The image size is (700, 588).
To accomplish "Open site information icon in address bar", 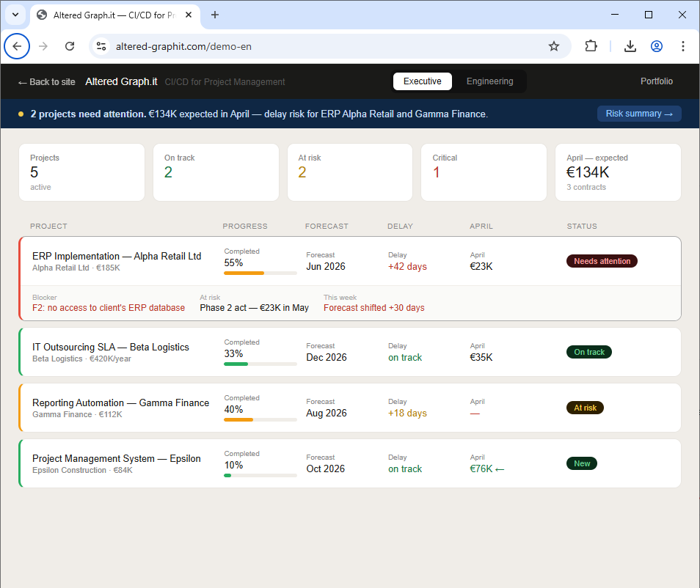I will pyautogui.click(x=101, y=46).
